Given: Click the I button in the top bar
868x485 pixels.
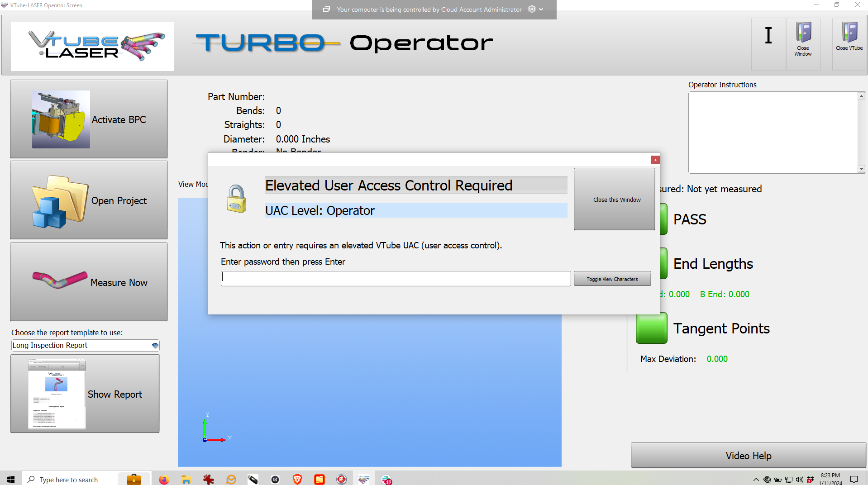Looking at the screenshot, I should [x=768, y=44].
